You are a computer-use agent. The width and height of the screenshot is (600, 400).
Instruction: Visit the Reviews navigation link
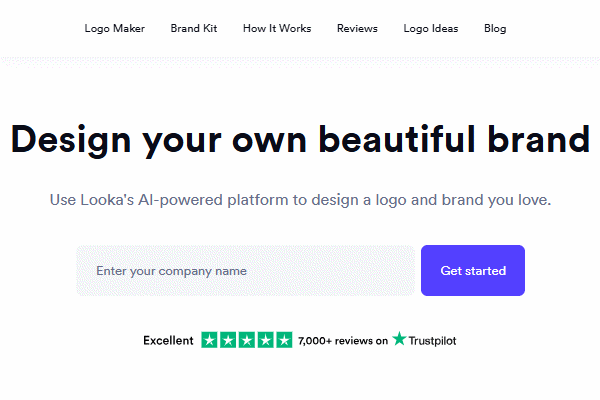357,28
